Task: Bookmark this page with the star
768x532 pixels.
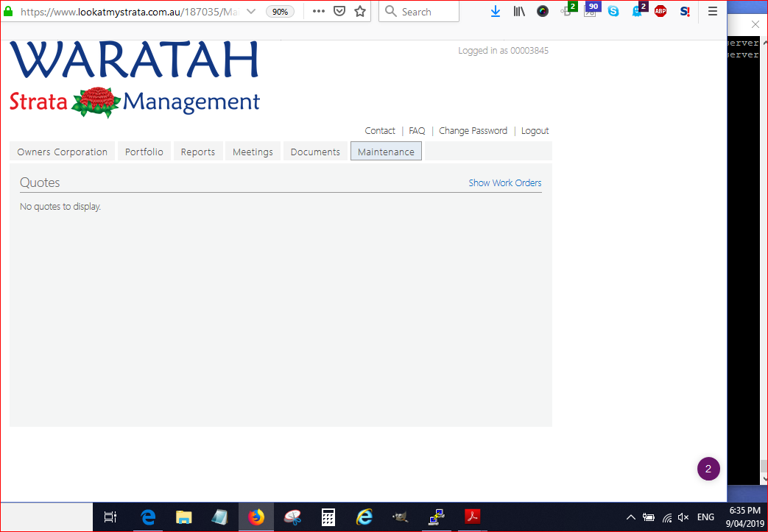Action: tap(360, 11)
